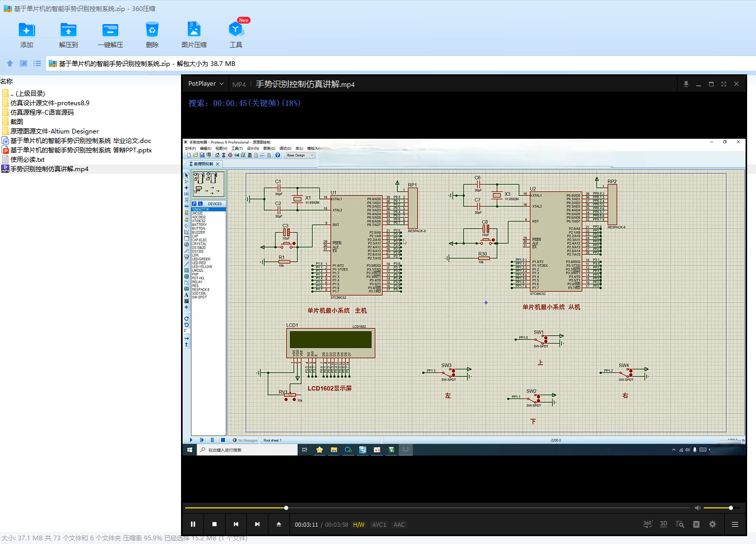Click the 添加 (Add) icon in 360压缩
The width and height of the screenshot is (756, 544).
(x=27, y=30)
